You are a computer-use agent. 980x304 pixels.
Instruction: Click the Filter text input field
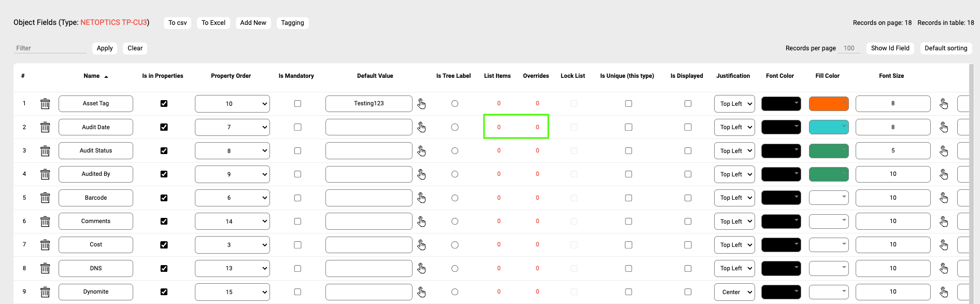tap(50, 48)
